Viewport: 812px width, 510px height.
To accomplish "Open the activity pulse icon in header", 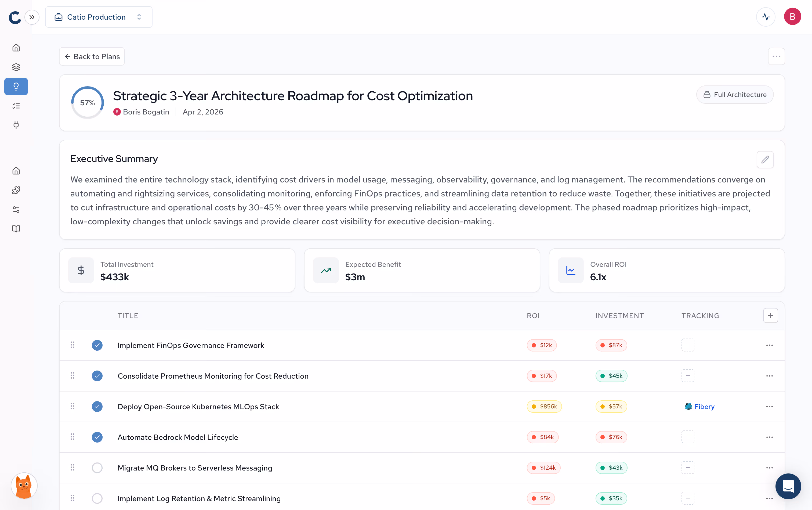I will (766, 17).
